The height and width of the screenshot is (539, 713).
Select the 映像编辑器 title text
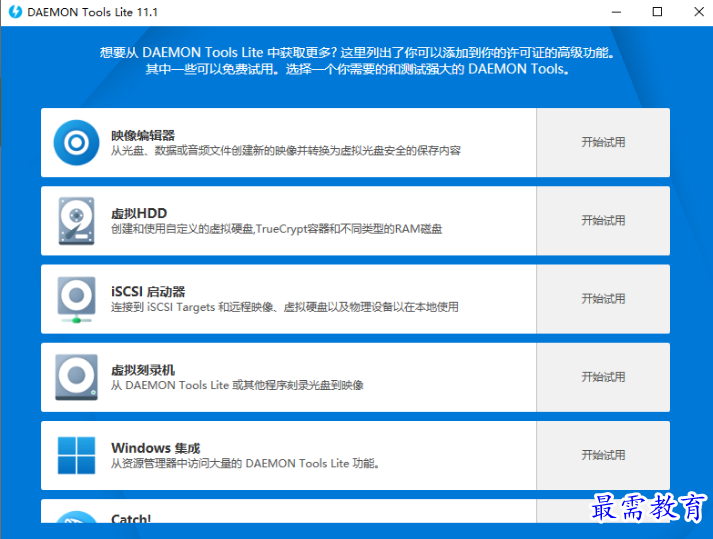click(x=143, y=135)
